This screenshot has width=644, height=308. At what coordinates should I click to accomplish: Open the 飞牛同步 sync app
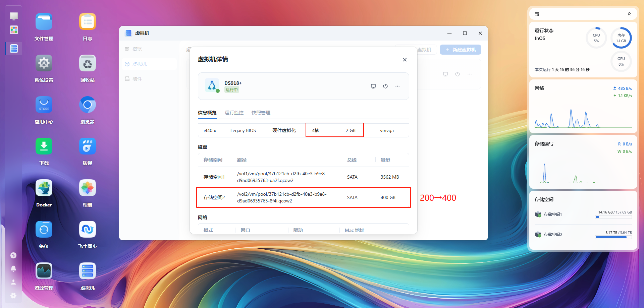[88, 230]
